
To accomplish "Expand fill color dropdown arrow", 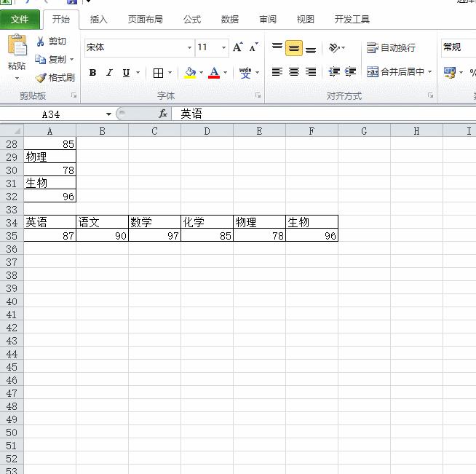I will (x=201, y=73).
